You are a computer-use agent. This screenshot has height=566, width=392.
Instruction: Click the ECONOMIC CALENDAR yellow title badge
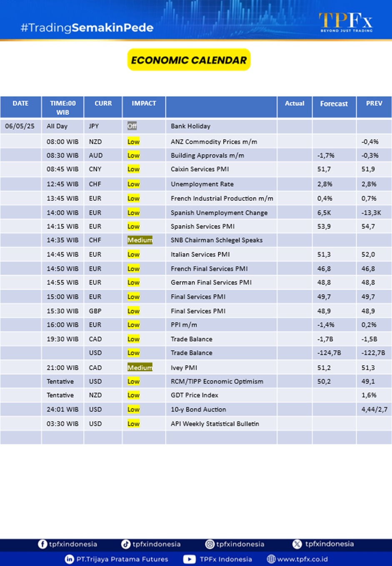coord(189,60)
